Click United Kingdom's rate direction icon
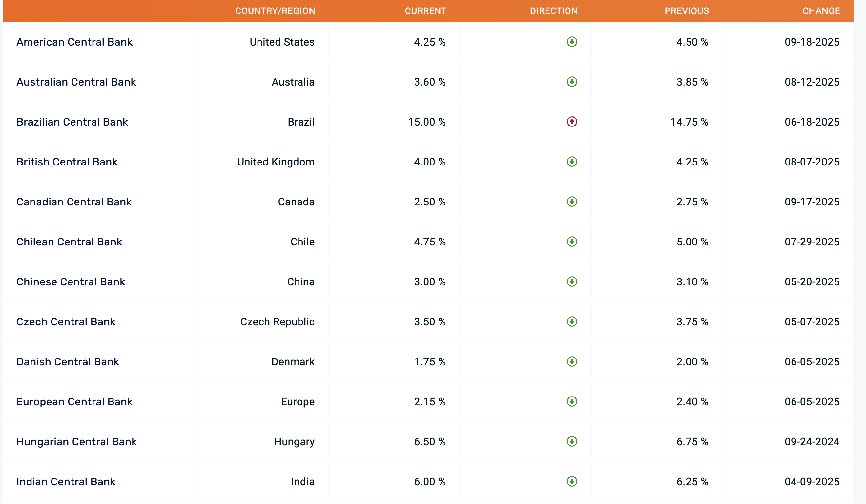Viewport: 866px width, 504px height. point(572,162)
